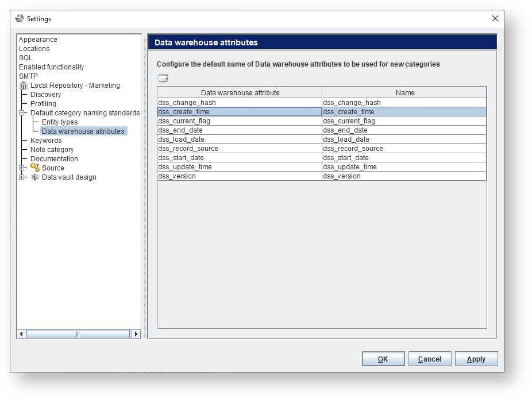Open Documentation settings
This screenshot has width=532, height=400.
click(x=54, y=158)
